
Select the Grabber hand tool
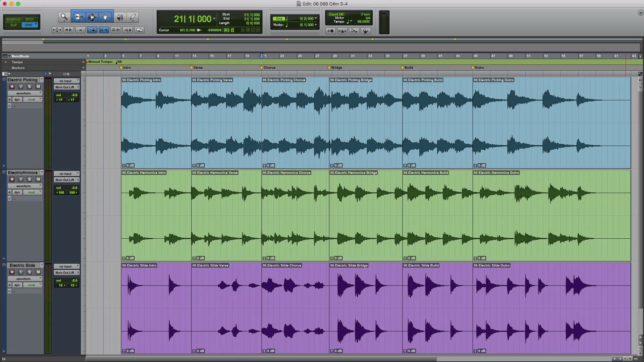click(105, 17)
